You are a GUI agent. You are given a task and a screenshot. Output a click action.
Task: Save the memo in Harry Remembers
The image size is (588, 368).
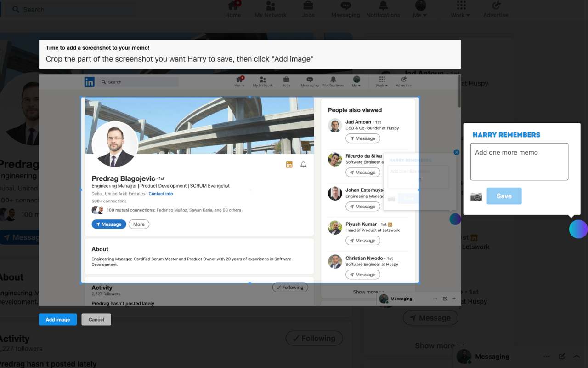[504, 196]
